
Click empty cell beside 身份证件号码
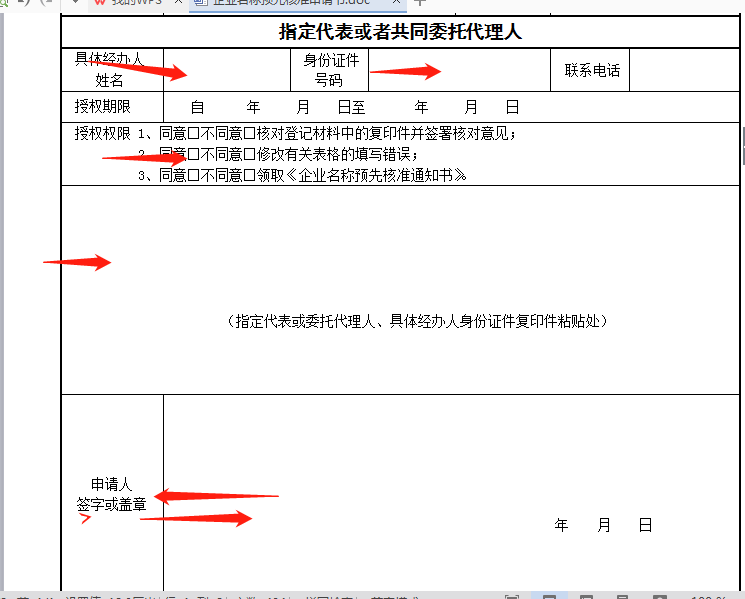click(x=459, y=70)
